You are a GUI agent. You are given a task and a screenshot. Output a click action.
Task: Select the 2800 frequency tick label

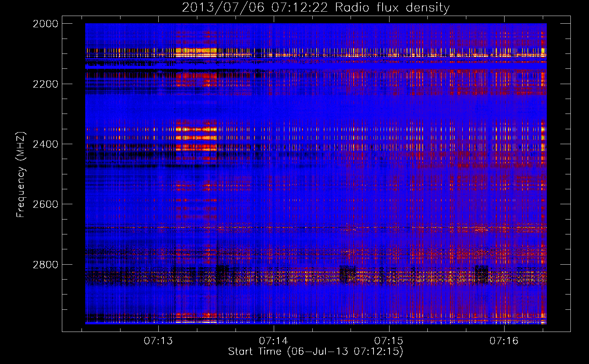(x=46, y=264)
